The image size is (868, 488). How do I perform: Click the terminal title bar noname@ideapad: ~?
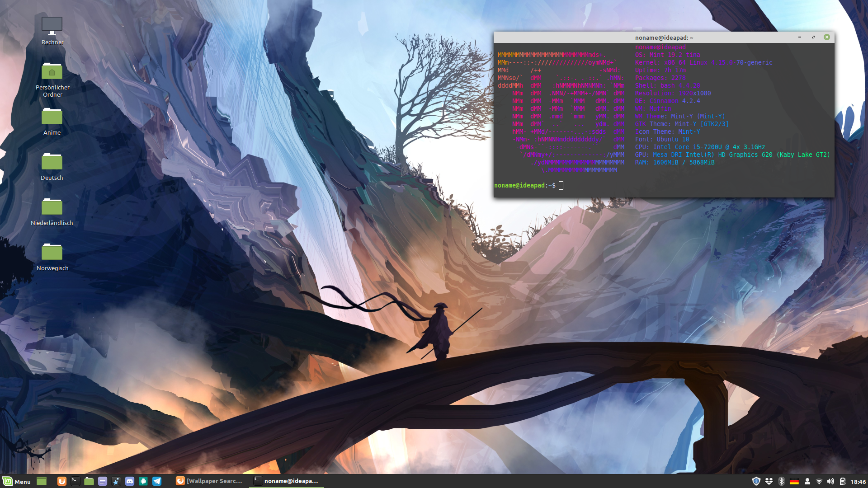(664, 38)
